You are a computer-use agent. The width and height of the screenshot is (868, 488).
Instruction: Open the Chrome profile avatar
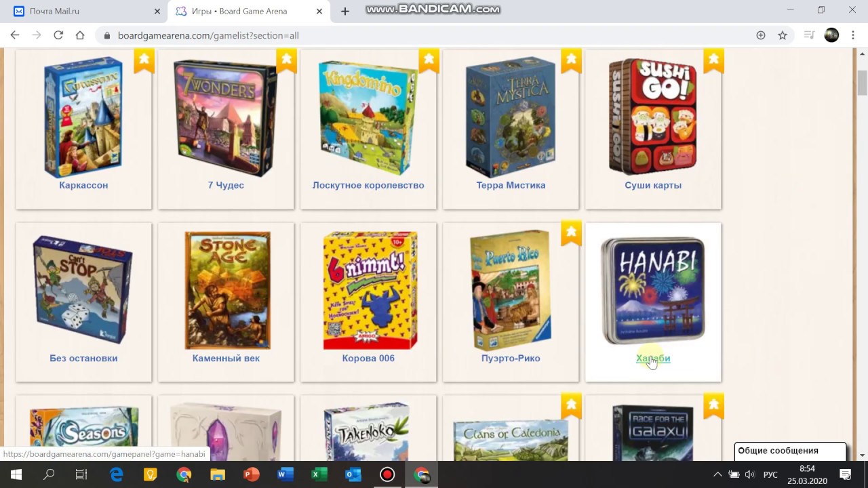click(831, 35)
